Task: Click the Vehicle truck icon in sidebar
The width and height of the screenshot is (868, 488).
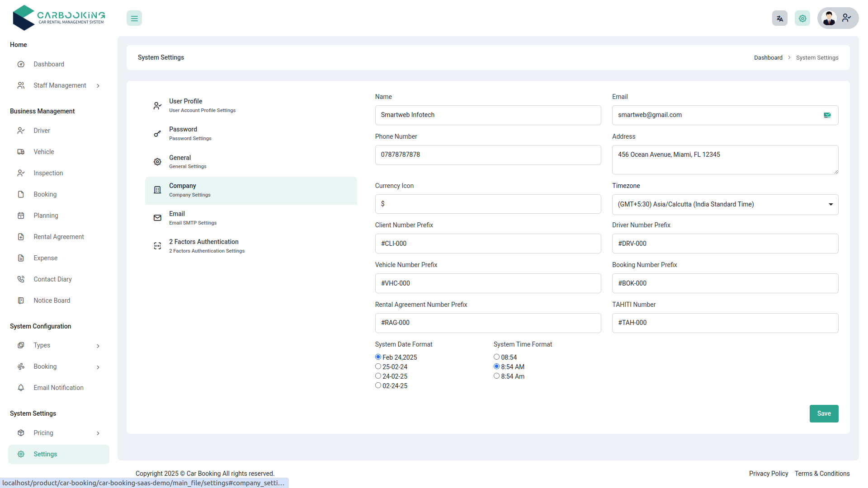Action: point(21,152)
